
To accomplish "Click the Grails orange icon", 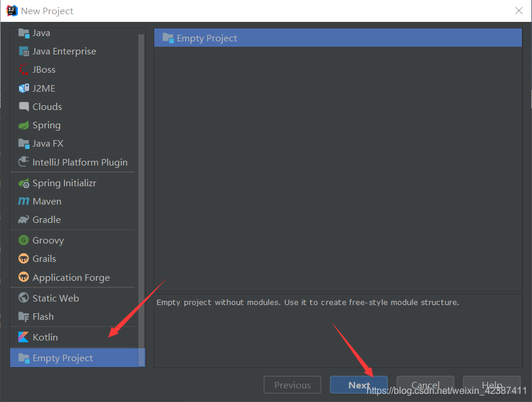I will pyautogui.click(x=24, y=258).
